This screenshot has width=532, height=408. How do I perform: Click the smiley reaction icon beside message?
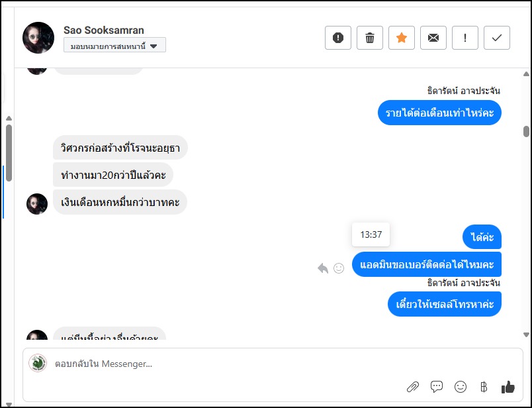[339, 268]
